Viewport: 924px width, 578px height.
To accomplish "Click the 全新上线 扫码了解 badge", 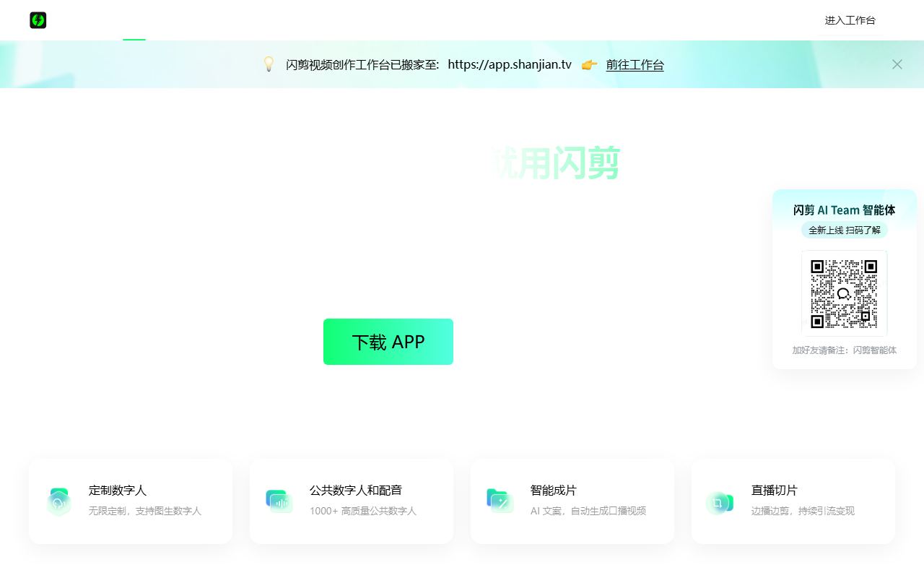I will click(844, 230).
